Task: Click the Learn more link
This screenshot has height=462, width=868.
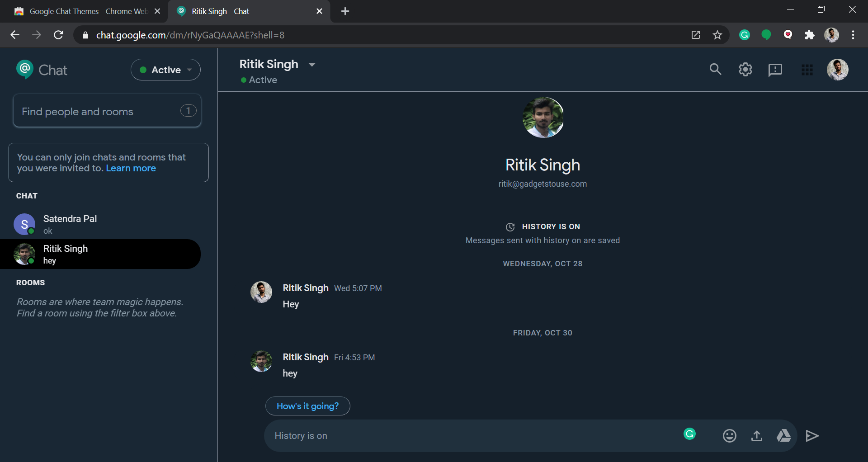Action: tap(131, 168)
